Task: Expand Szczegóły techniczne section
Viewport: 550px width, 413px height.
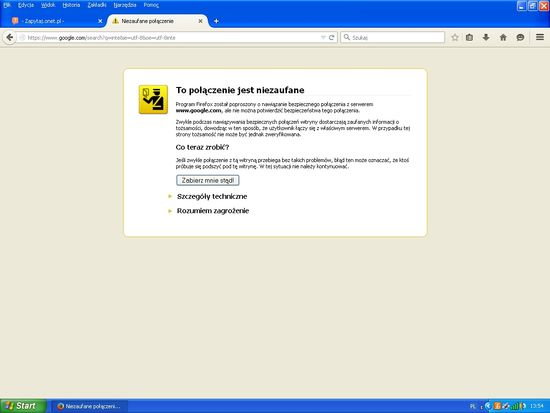Action: 212,196
